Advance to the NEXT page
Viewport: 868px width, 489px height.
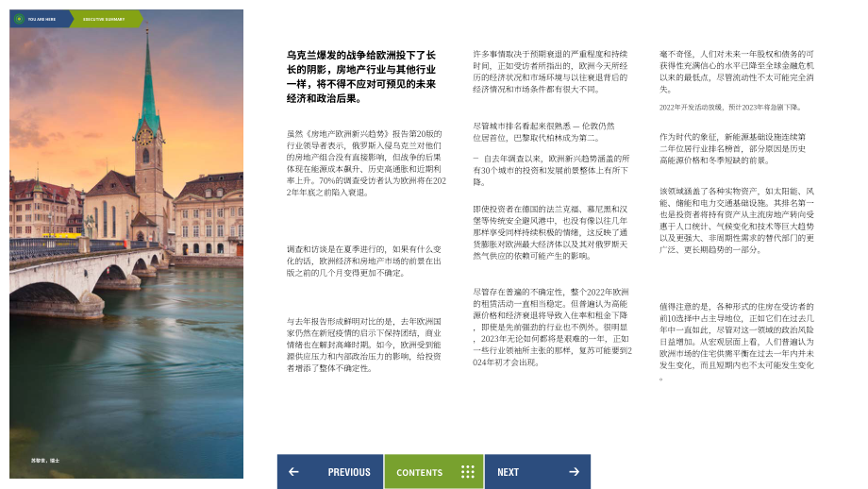coord(538,472)
